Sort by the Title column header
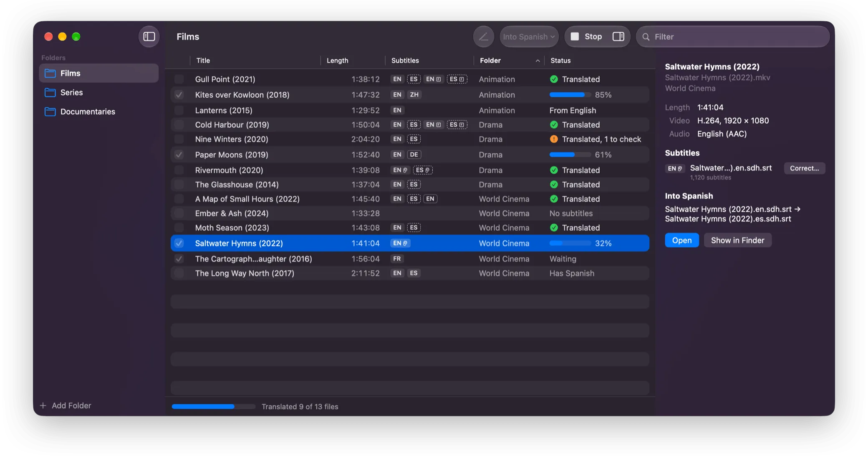Image resolution: width=868 pixels, height=461 pixels. pos(255,61)
